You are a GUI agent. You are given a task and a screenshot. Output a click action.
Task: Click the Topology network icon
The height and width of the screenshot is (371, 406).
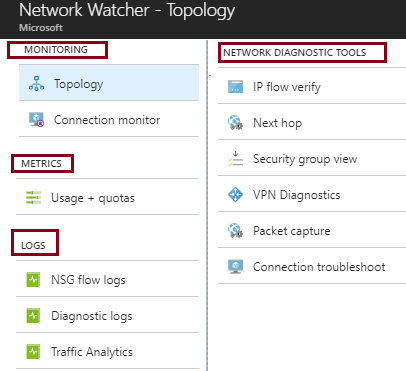(x=36, y=83)
